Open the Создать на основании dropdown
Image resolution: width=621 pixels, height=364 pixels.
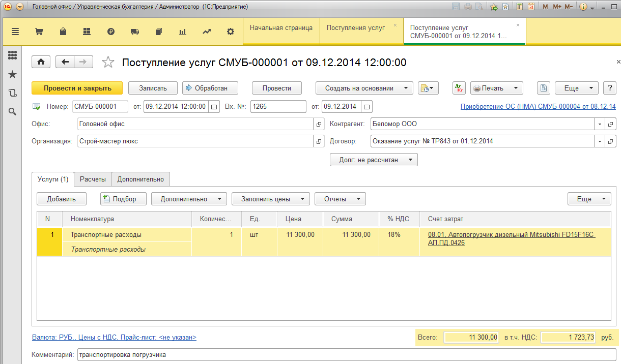point(364,88)
